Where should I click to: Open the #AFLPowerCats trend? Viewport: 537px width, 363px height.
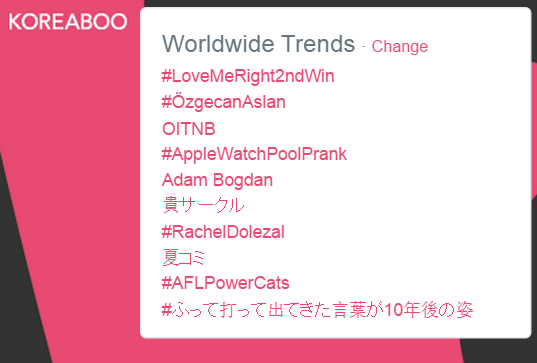pyautogui.click(x=225, y=283)
